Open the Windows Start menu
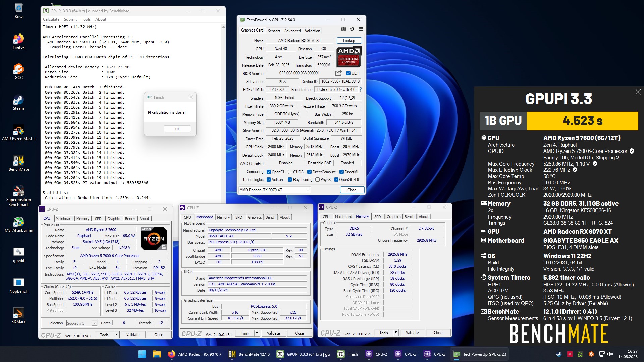The height and width of the screenshot is (362, 644). pos(142,354)
